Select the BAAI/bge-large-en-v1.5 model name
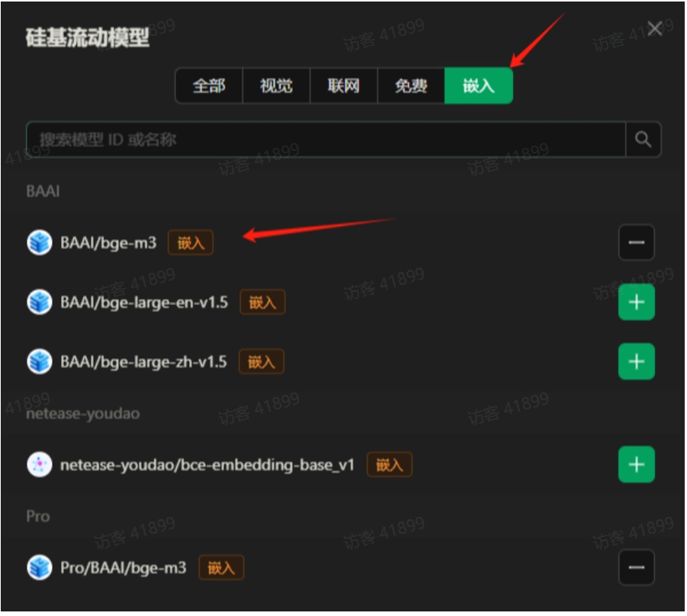This screenshot has width=687, height=616. (144, 303)
